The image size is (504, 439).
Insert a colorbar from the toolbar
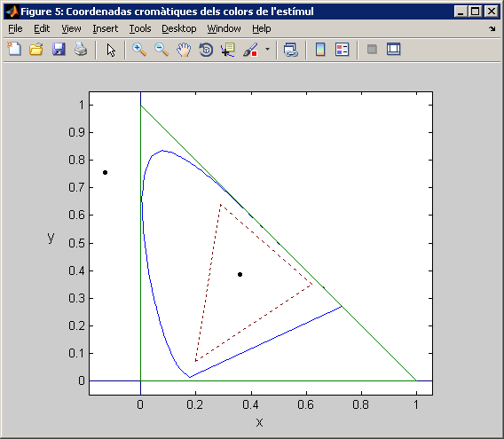[320, 50]
